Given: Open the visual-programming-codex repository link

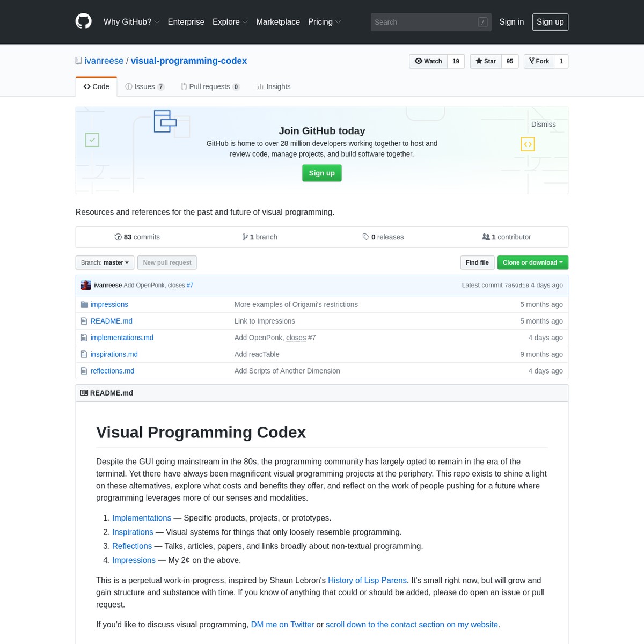Looking at the screenshot, I should 189,61.
